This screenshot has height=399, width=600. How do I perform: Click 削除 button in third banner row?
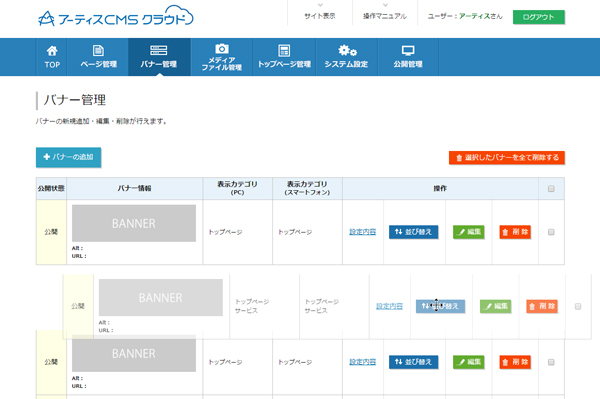click(x=515, y=362)
